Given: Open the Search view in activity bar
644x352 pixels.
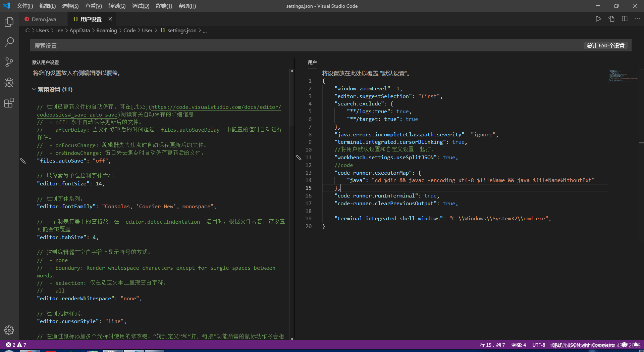Looking at the screenshot, I should point(9,42).
